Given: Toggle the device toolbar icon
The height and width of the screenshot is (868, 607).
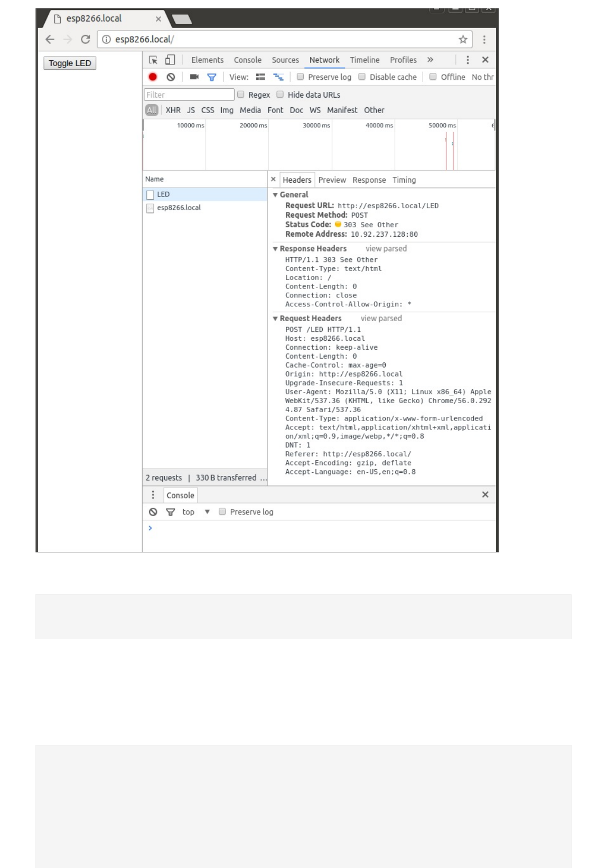Looking at the screenshot, I should point(170,60).
